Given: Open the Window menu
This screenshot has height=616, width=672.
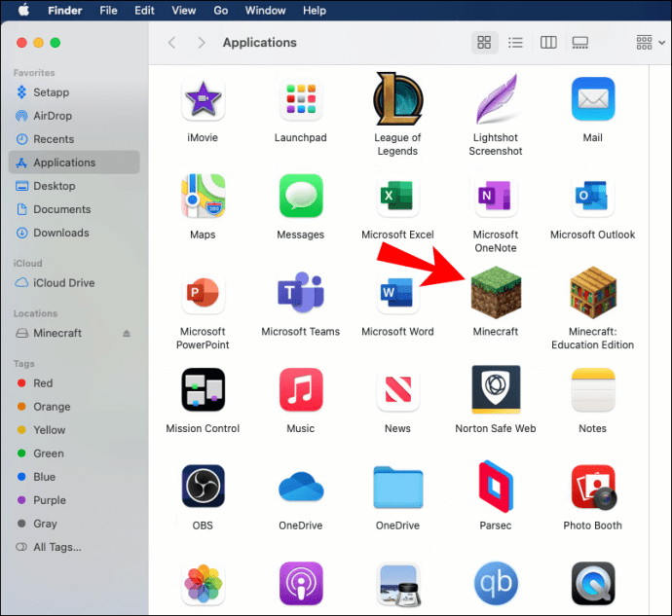Looking at the screenshot, I should 265,11.
